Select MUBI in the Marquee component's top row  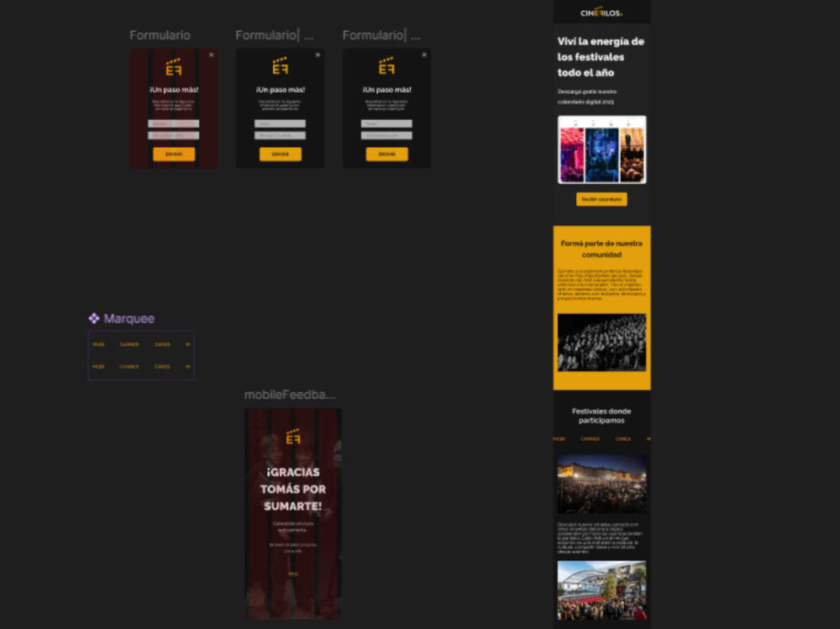[98, 344]
